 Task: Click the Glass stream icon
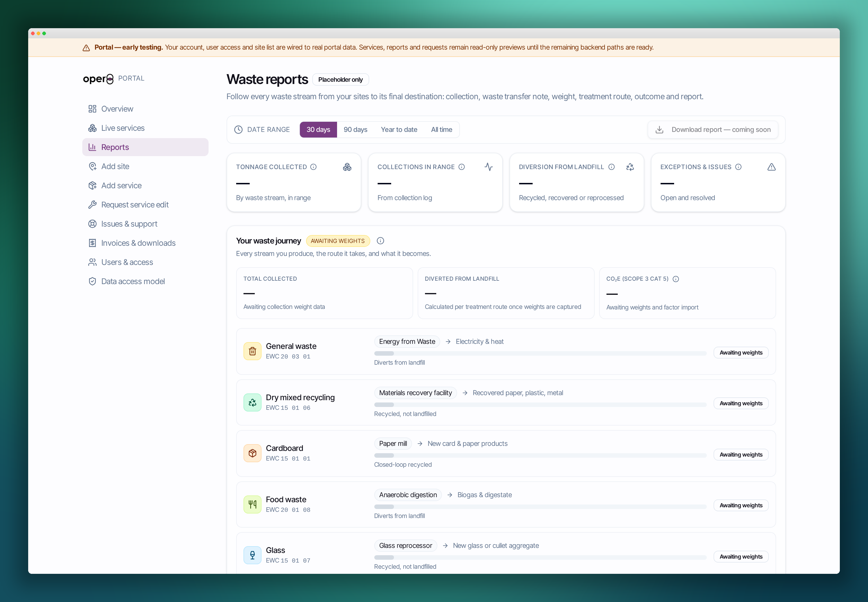(252, 555)
